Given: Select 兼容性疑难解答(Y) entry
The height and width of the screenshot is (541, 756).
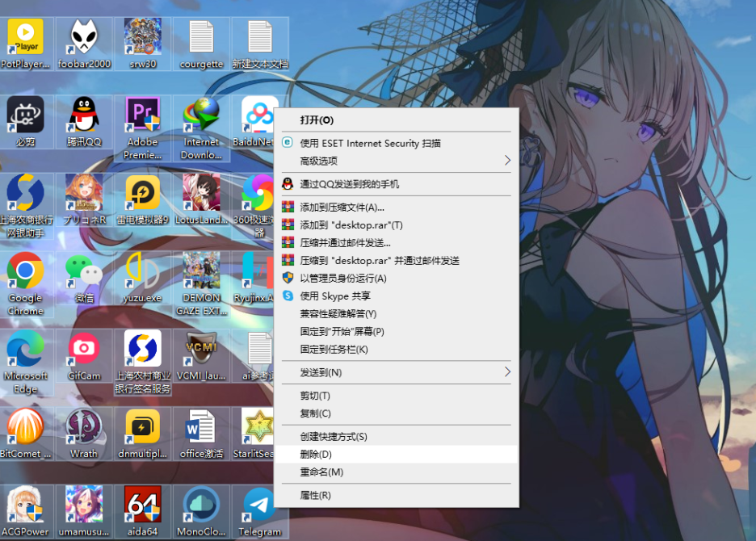Looking at the screenshot, I should pos(397,313).
